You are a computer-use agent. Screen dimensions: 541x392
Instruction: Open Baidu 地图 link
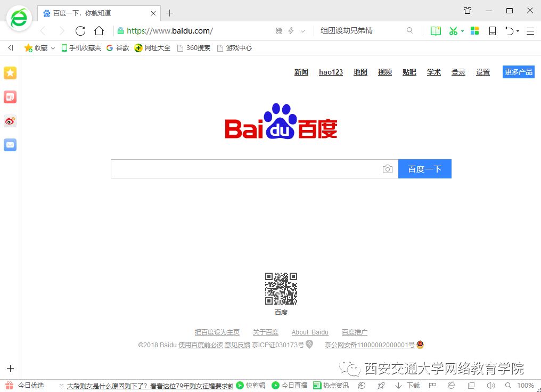coord(360,72)
